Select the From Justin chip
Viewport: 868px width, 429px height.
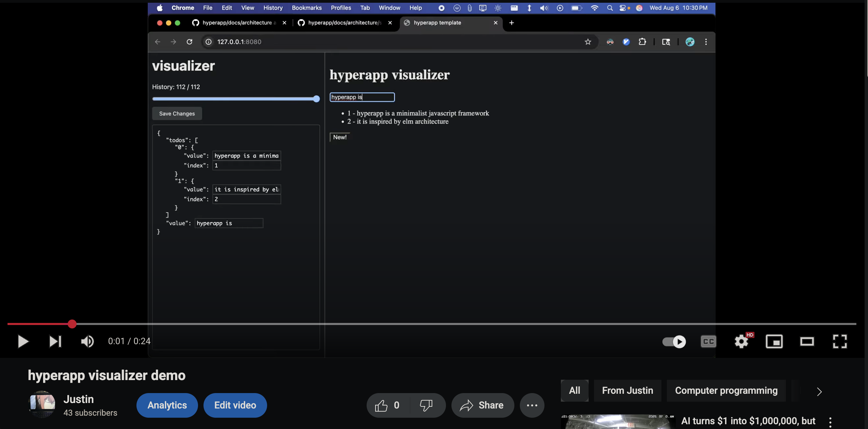627,390
